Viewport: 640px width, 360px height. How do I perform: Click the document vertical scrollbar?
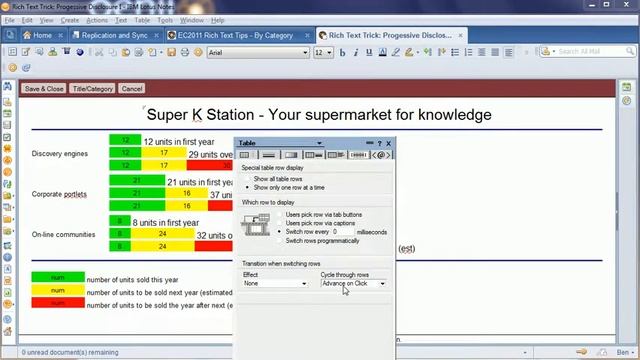(x=617, y=211)
